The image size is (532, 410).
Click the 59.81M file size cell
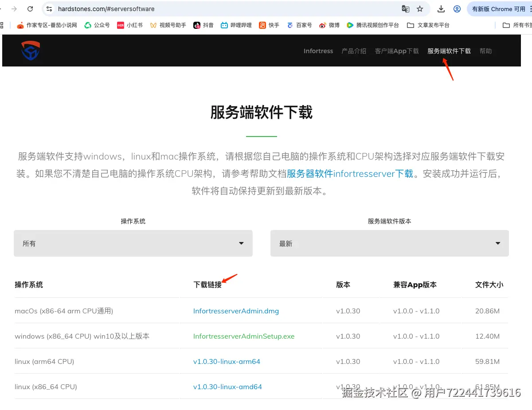[488, 362]
